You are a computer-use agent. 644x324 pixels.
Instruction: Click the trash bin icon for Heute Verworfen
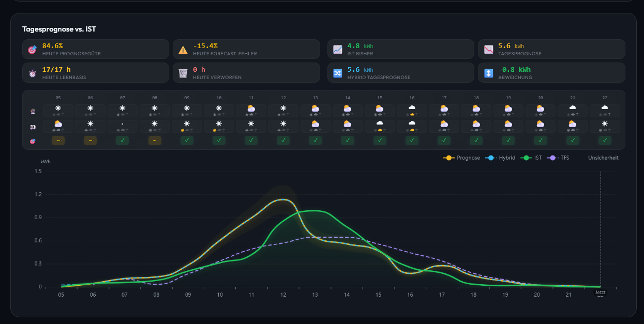point(183,73)
